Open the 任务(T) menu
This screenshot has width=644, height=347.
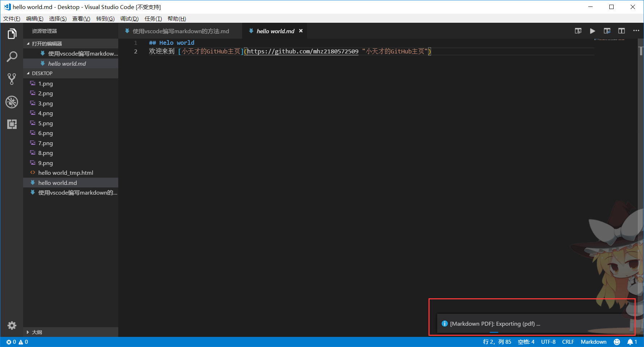[x=153, y=19]
